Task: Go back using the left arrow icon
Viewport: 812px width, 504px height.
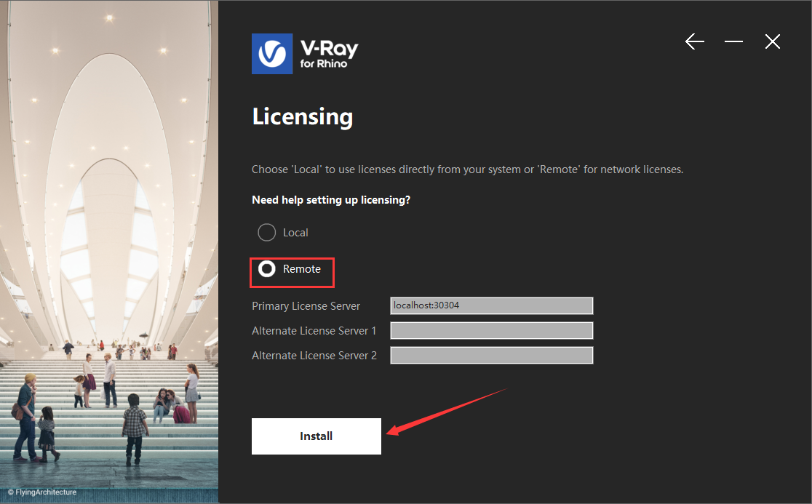Action: point(694,41)
